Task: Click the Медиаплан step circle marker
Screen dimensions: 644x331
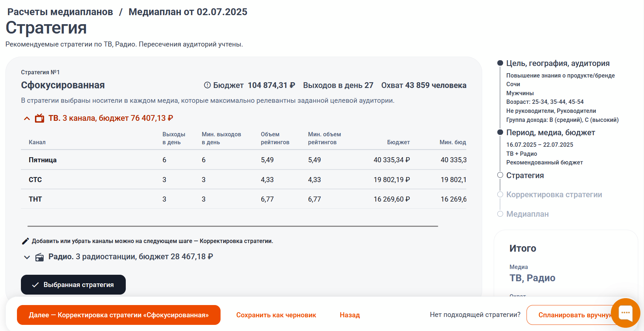Action: pos(500,214)
